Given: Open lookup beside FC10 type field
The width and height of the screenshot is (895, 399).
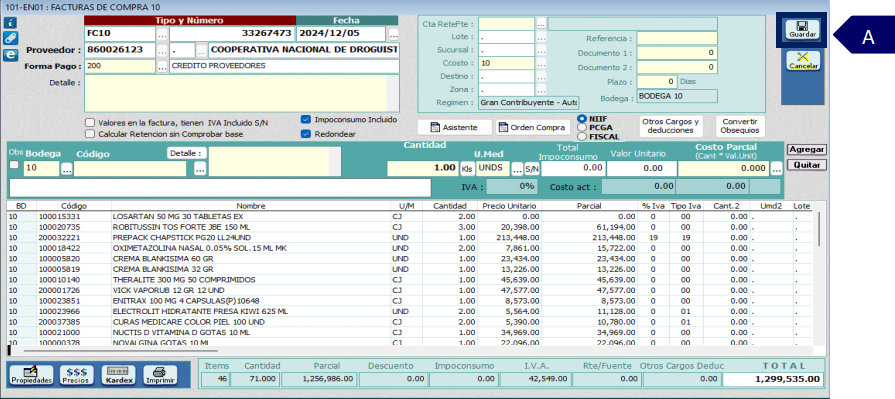Looking at the screenshot, I should click(163, 34).
